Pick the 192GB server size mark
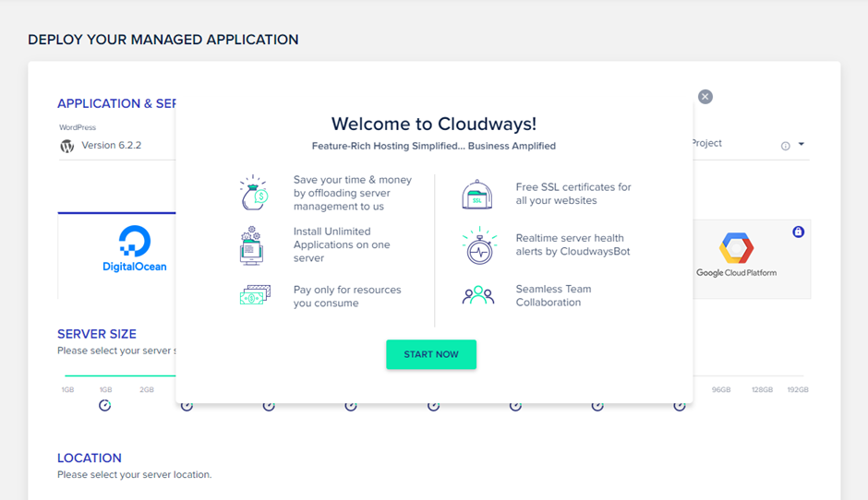This screenshot has width=868, height=500. point(798,390)
